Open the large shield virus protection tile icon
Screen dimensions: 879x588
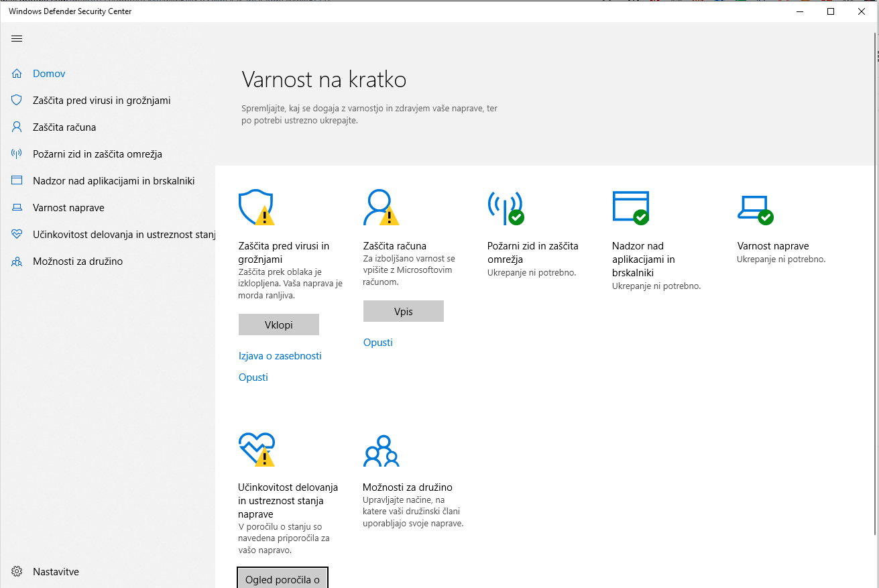[257, 207]
